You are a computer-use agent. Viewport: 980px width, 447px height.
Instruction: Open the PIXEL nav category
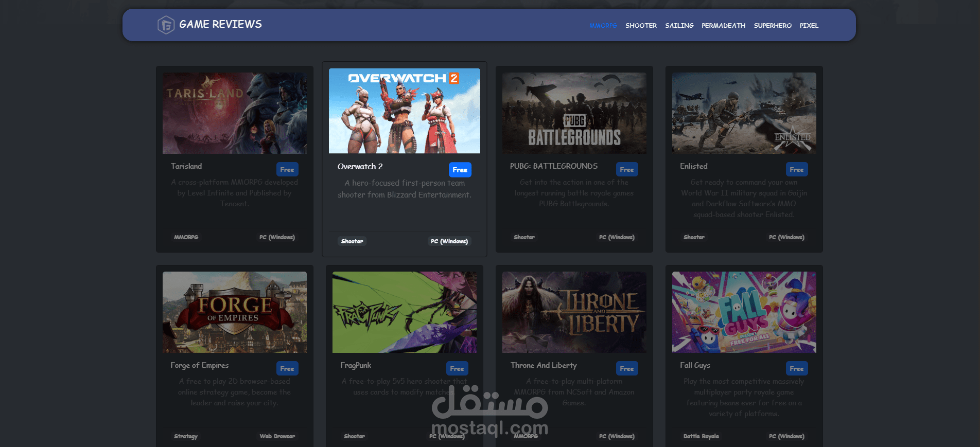[x=809, y=26]
